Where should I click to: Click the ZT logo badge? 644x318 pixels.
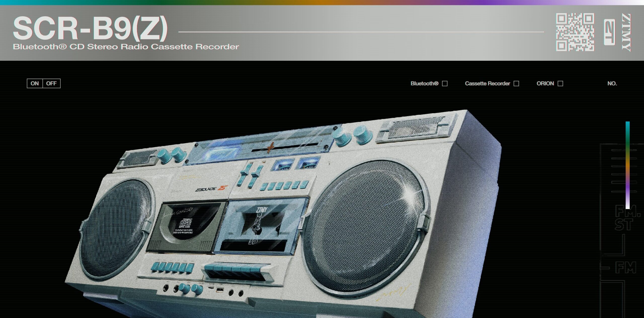609,32
